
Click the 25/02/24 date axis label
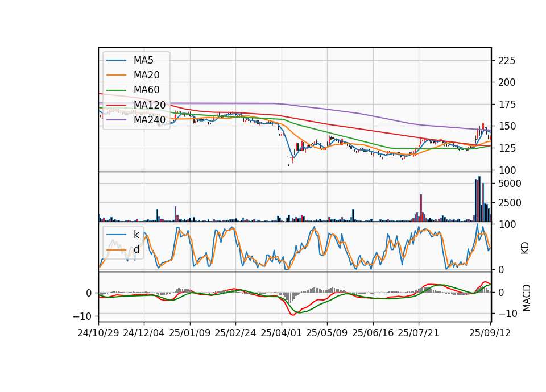(235, 333)
